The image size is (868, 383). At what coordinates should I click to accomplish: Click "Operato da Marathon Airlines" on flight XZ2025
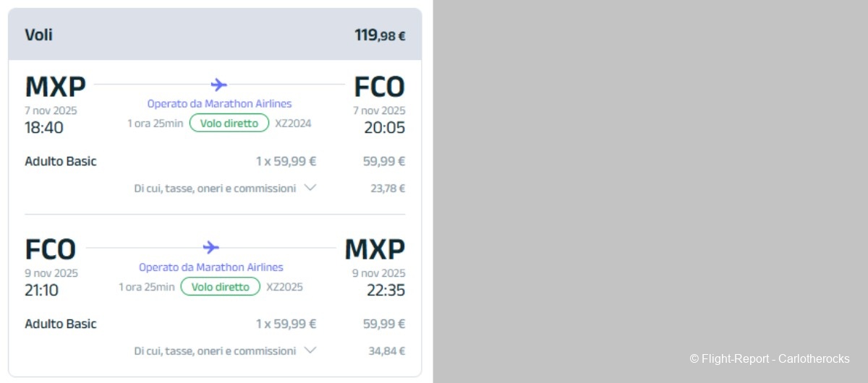pyautogui.click(x=210, y=267)
